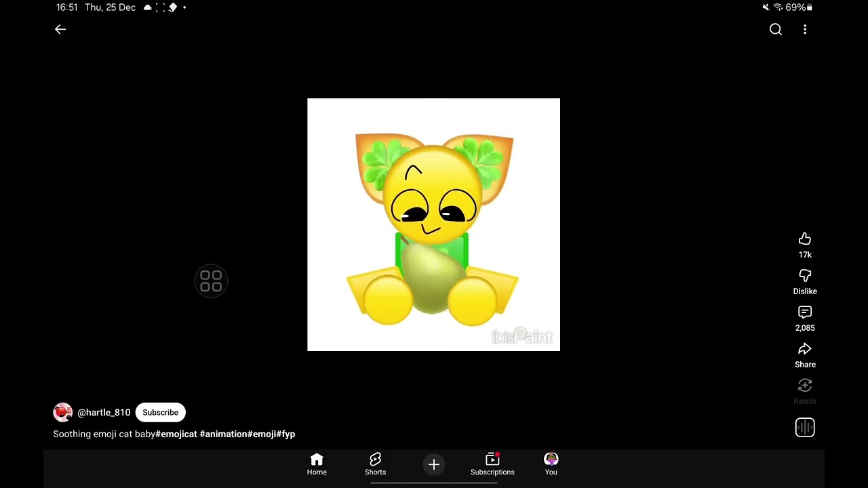The width and height of the screenshot is (868, 488).
Task: Tap the Dislike thumbs down icon
Action: click(805, 275)
